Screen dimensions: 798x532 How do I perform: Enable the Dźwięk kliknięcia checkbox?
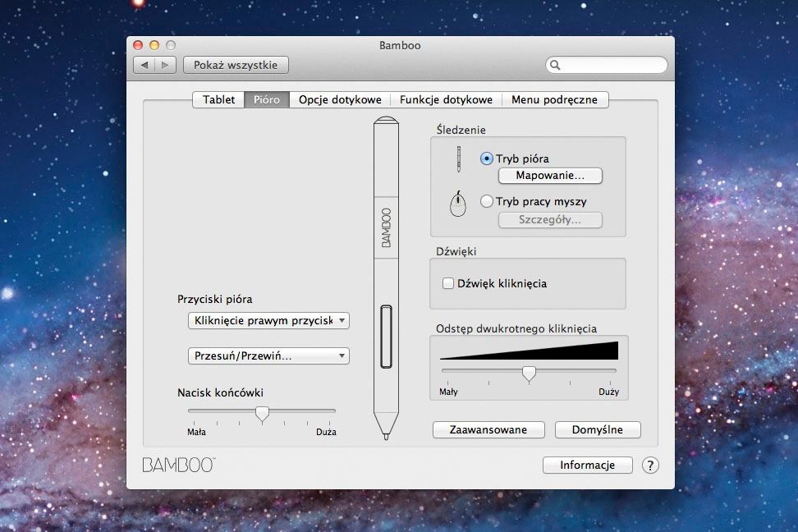pos(448,283)
